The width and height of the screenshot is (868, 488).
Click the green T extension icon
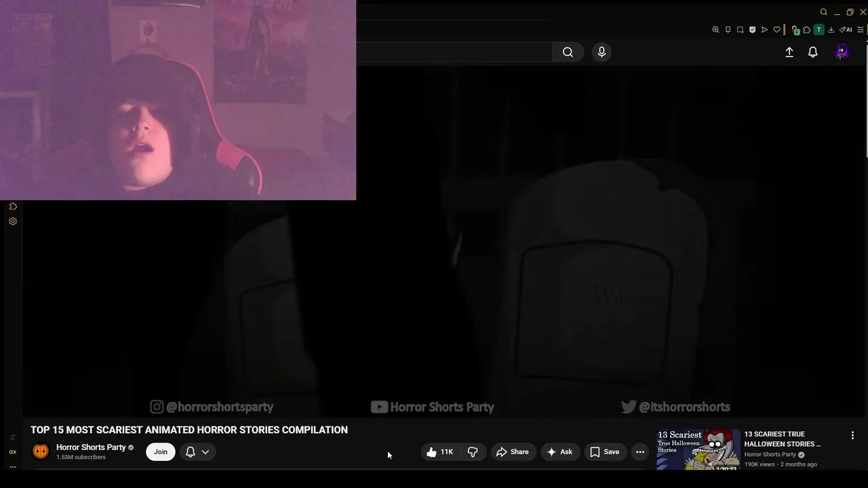pos(818,30)
